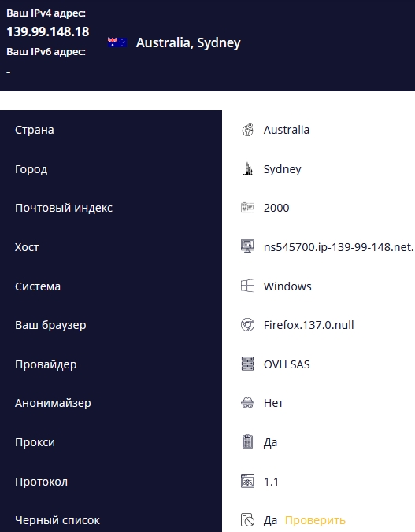The image size is (415, 532).
Task: Click the Черный список row label
Action: pyautogui.click(x=57, y=520)
